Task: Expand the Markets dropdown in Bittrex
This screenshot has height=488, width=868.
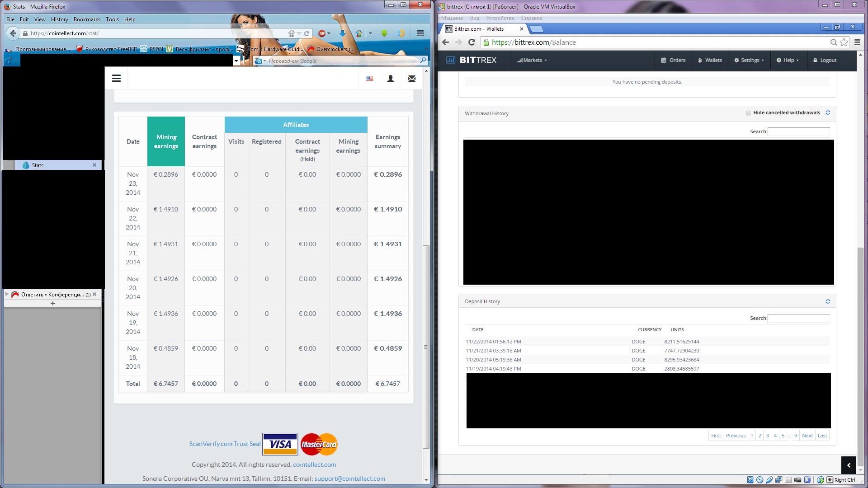Action: (x=532, y=60)
